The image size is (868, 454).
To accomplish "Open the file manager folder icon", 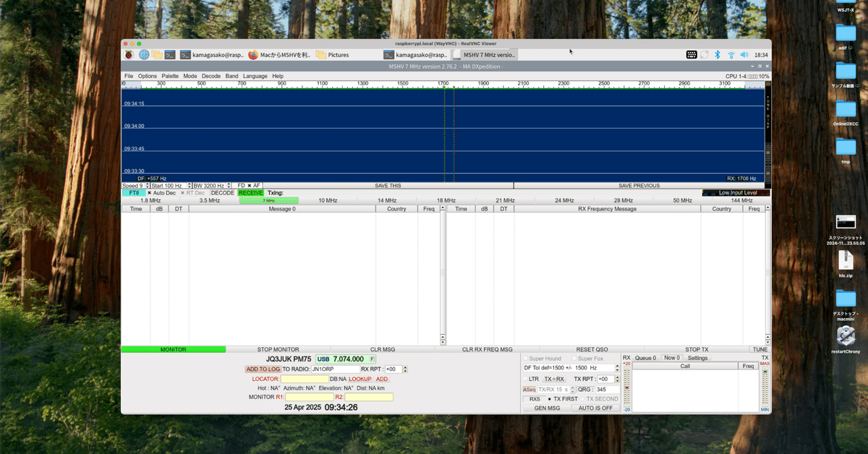I will coord(156,54).
